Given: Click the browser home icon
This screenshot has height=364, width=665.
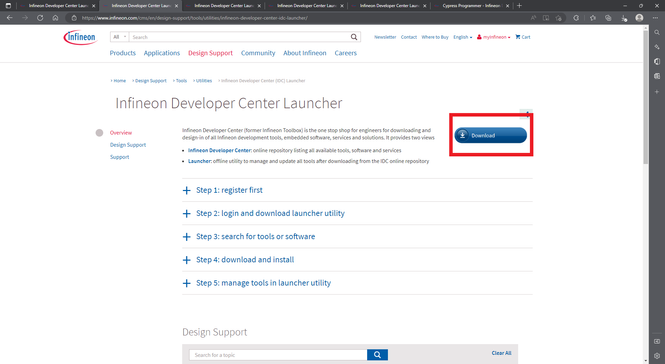Looking at the screenshot, I should 56,18.
